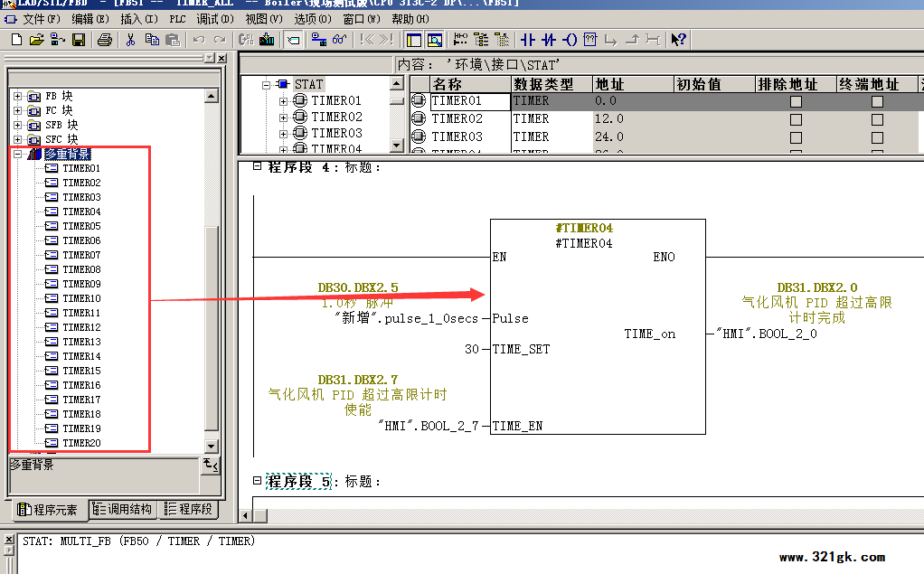Viewport: 924px width, 574px height.
Task: Click the Open folder toolbar icon
Action: coord(37,40)
